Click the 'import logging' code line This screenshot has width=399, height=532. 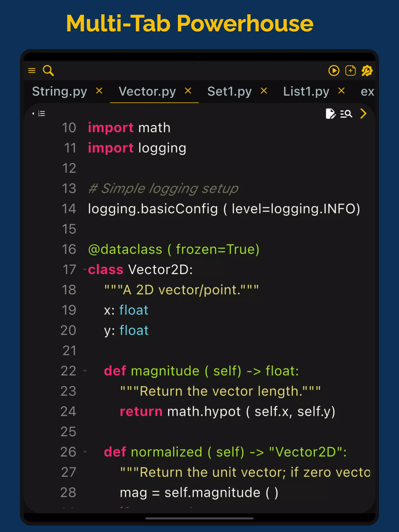coord(137,148)
